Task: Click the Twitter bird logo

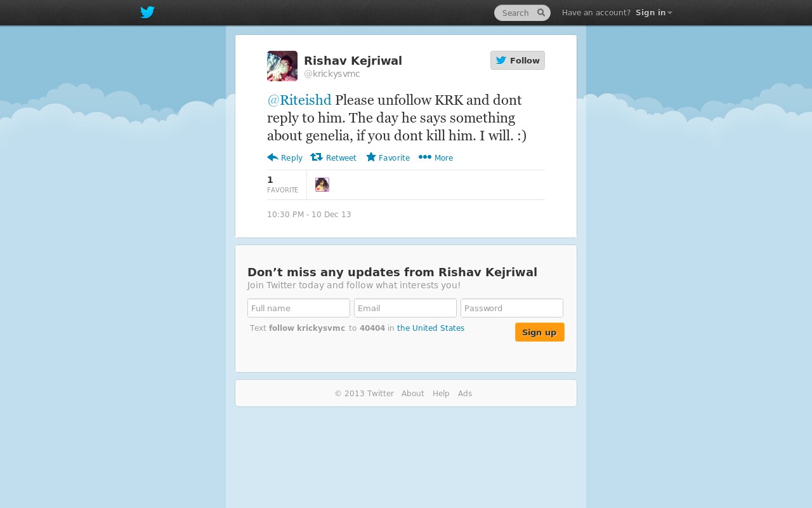Action: pyautogui.click(x=147, y=13)
